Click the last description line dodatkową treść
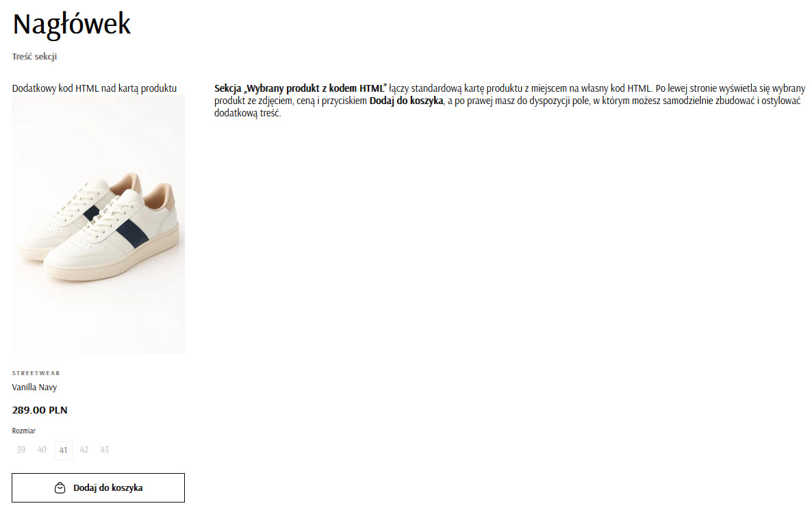Viewport: 812px width, 521px height. pos(248,113)
